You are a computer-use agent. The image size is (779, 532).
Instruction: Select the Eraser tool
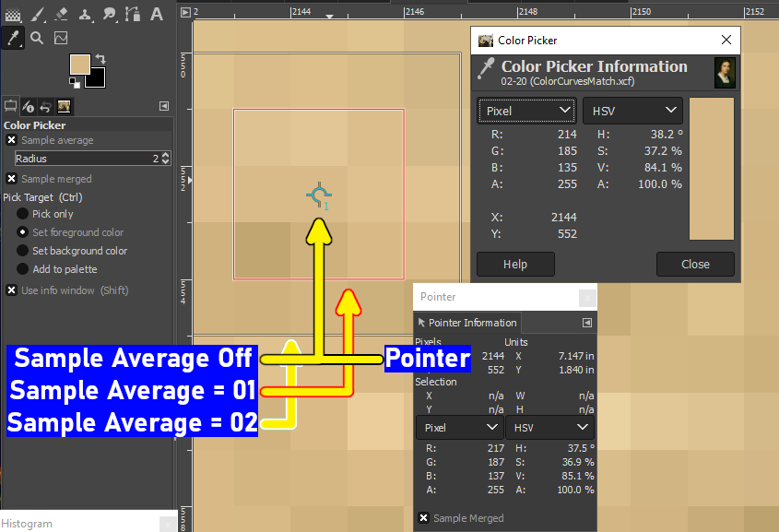tap(61, 15)
